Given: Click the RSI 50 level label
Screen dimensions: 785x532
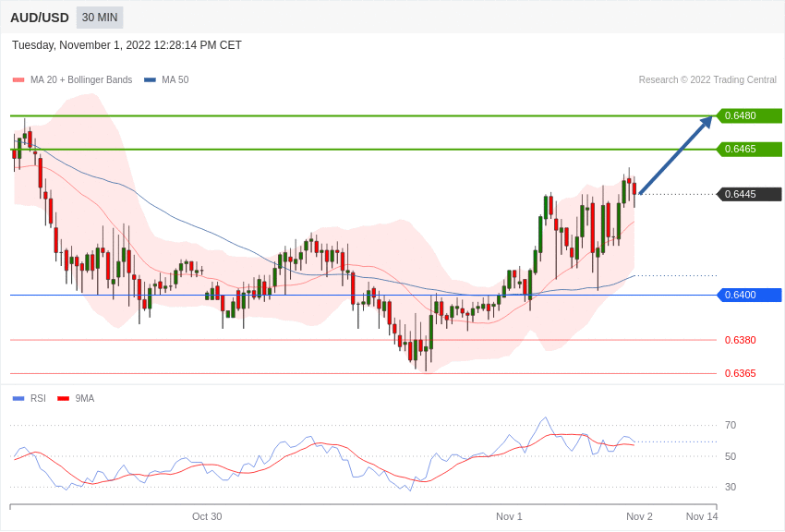Looking at the screenshot, I should pos(731,456).
